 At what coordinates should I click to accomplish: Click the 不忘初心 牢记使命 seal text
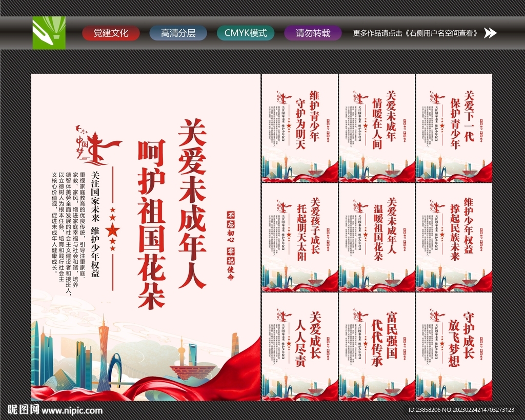(231, 245)
